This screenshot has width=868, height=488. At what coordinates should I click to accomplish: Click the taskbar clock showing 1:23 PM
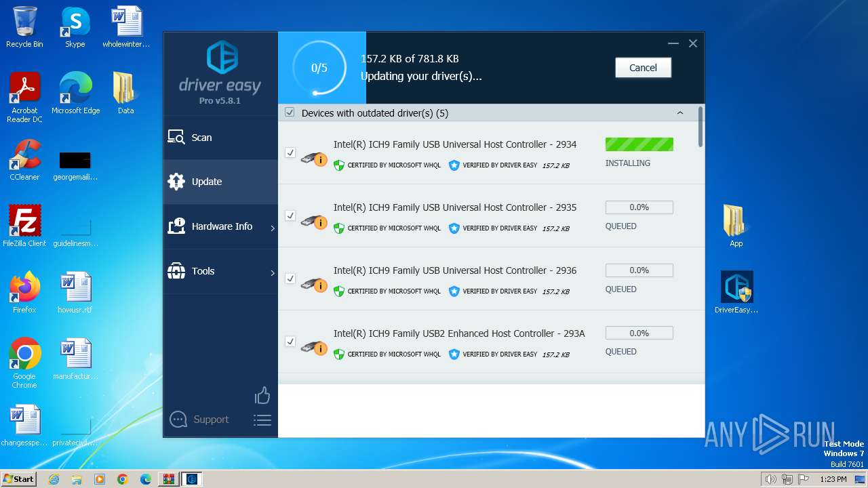[833, 479]
